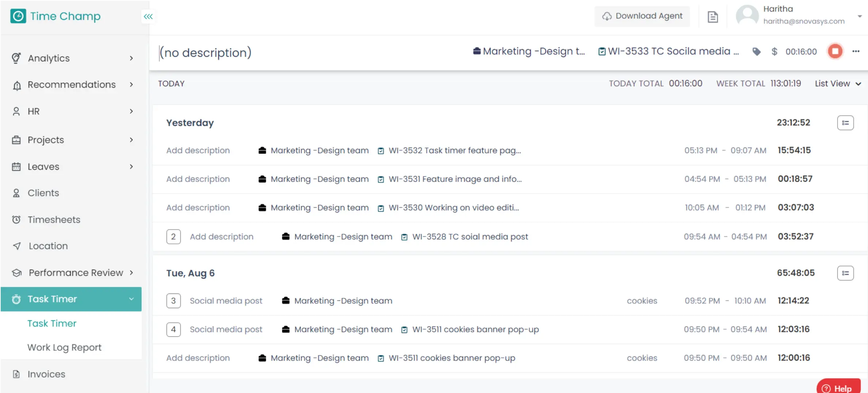Screen dimensions: 868x393
Task: Expand grouped entries badge 4 Social media post
Action: 173,329
